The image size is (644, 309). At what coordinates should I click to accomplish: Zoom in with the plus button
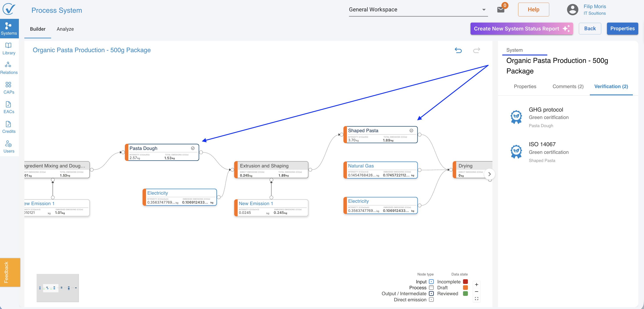click(x=476, y=284)
